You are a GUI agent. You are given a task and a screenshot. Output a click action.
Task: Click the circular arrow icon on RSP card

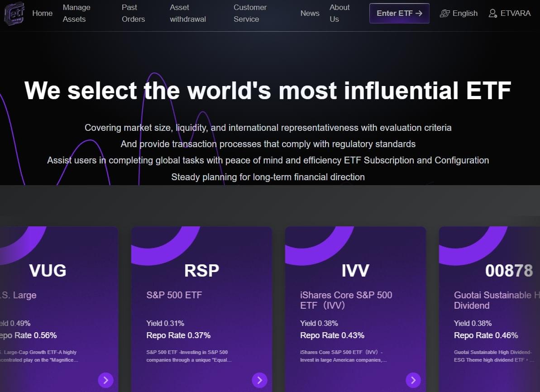tap(259, 380)
